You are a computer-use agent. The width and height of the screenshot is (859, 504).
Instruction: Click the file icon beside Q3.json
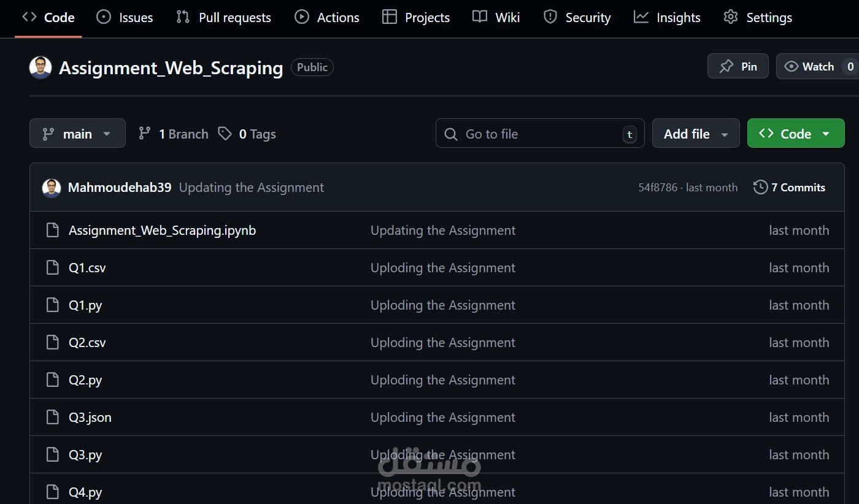pos(53,418)
